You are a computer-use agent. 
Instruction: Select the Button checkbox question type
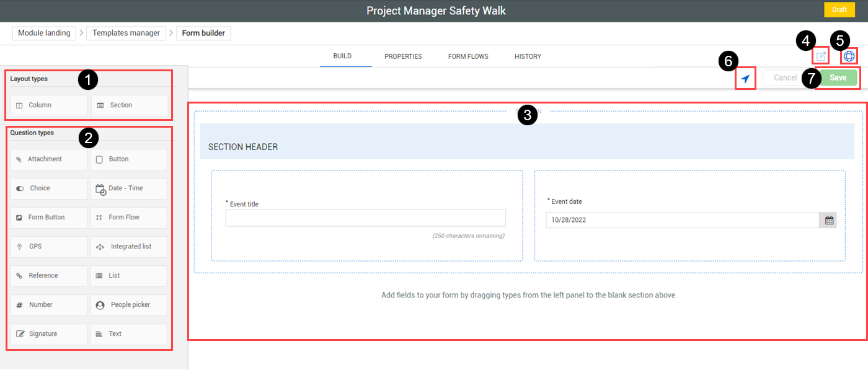[129, 159]
